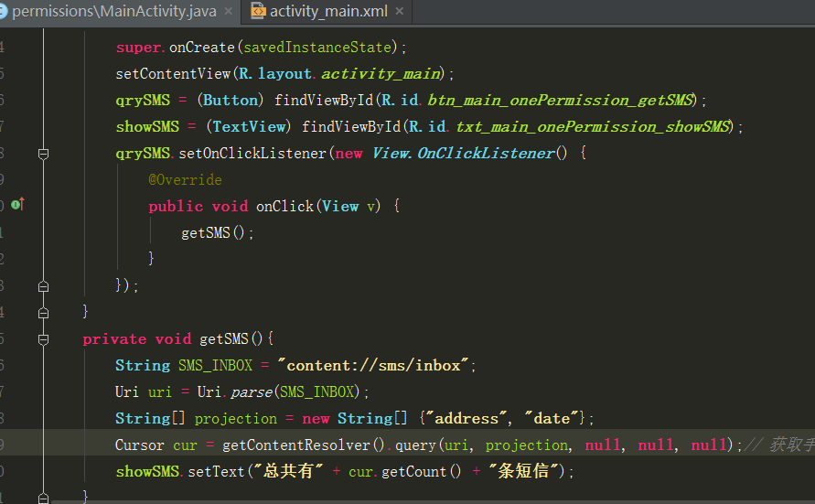Viewport: 815px width, 504px height.
Task: Click "setOnClickListener" method name
Action: pyautogui.click(x=252, y=154)
